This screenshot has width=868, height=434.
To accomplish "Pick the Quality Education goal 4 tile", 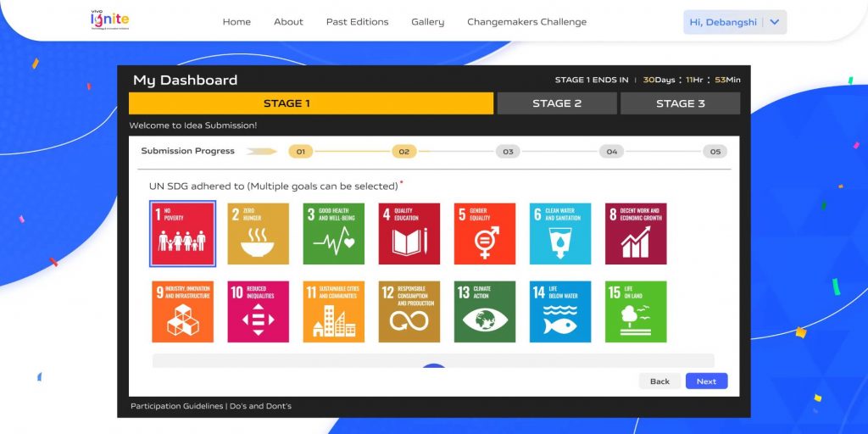I will tap(409, 234).
